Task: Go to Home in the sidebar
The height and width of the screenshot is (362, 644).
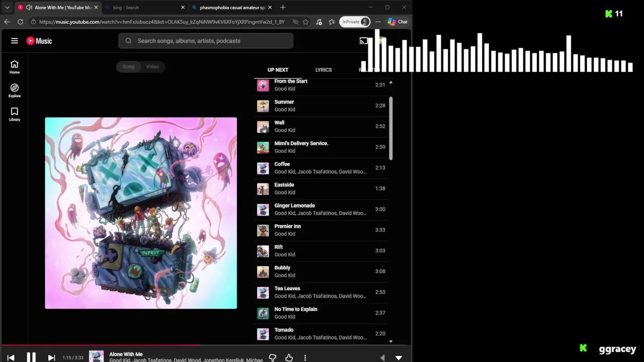Action: click(x=15, y=67)
